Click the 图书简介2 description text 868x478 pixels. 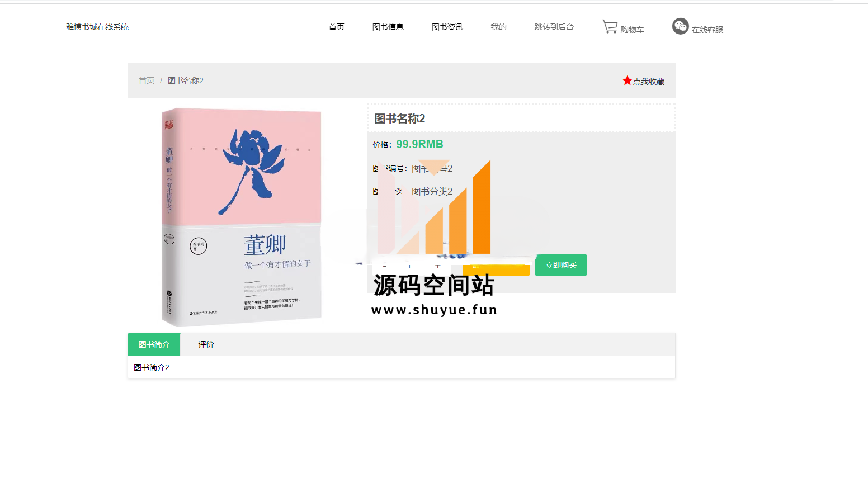click(152, 367)
